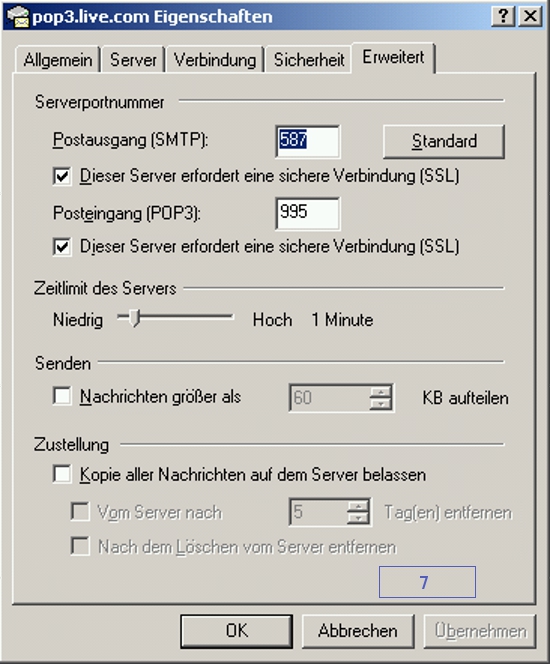Close the pop3.live.com properties dialog
Viewport: 550px width, 664px height.
click(530, 16)
